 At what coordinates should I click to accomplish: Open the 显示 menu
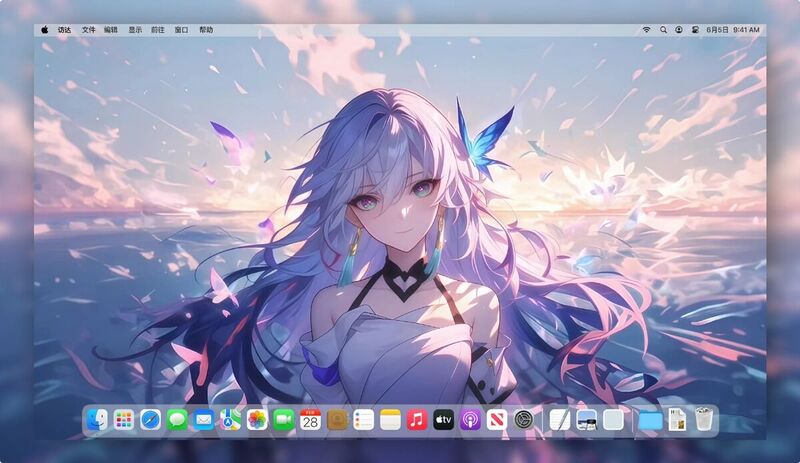135,30
